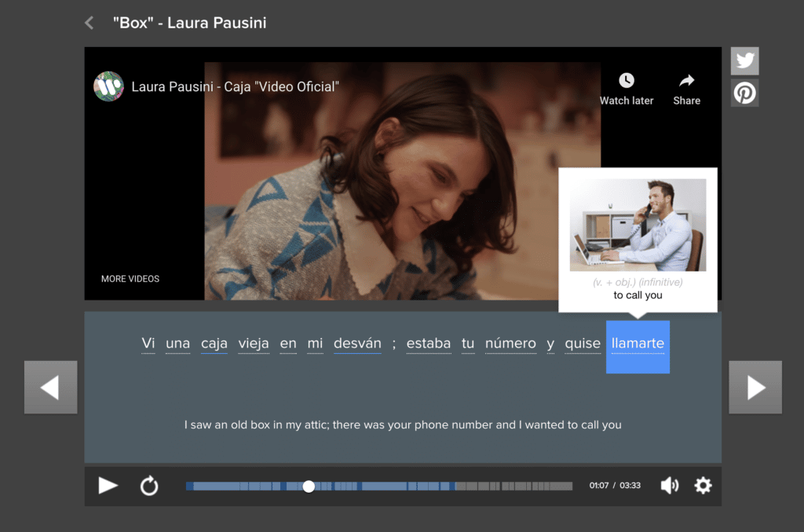
Task: Go to previous caption with left arrow
Action: [50, 387]
